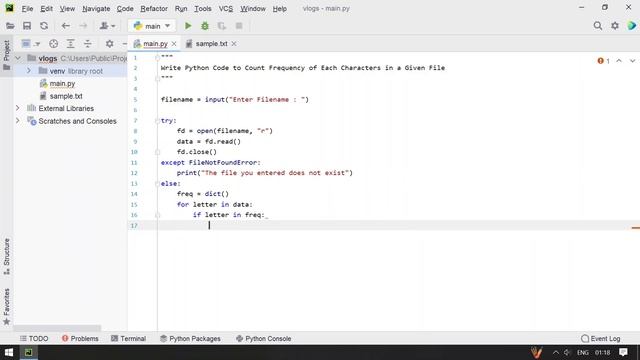Open the Problems tool window
This screenshot has width=640, height=360.
coord(80,338)
